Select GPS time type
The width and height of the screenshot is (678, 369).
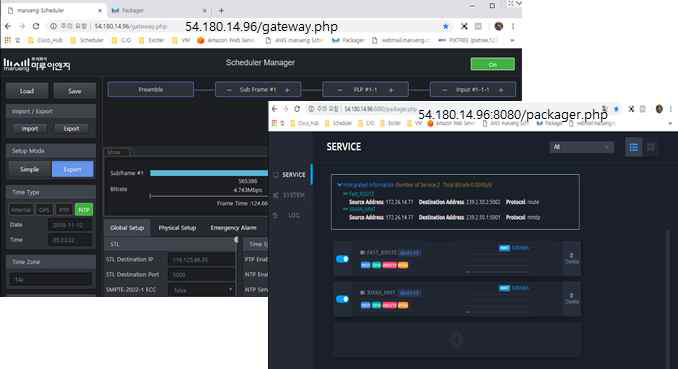tap(44, 210)
